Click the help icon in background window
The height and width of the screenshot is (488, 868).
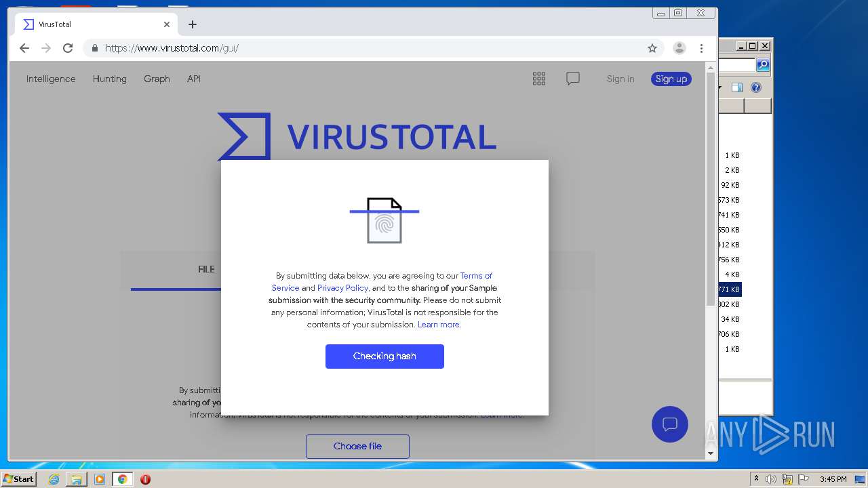click(x=756, y=87)
